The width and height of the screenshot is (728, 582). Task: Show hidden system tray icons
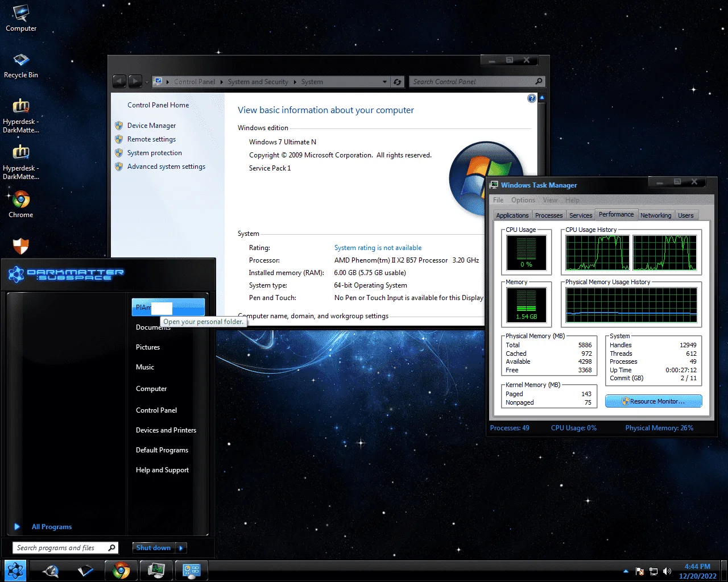coord(626,571)
